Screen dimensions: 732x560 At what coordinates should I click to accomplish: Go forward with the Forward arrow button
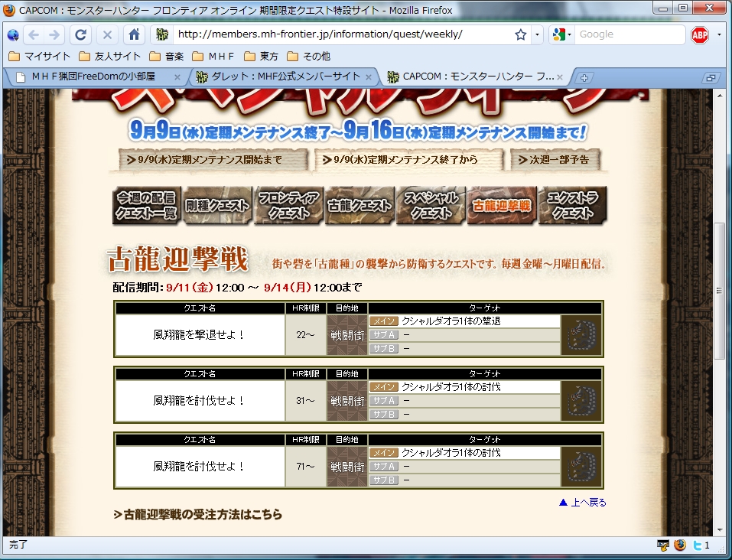54,34
